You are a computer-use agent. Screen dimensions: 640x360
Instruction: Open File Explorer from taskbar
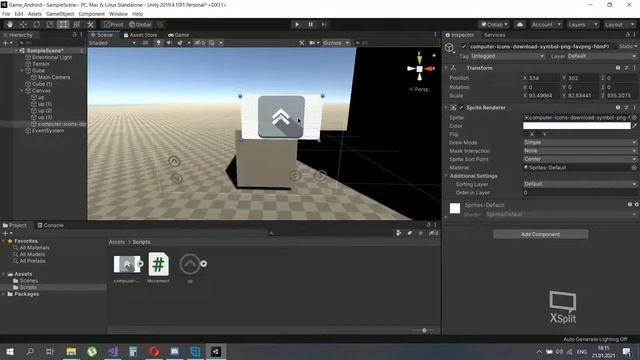pos(71,351)
